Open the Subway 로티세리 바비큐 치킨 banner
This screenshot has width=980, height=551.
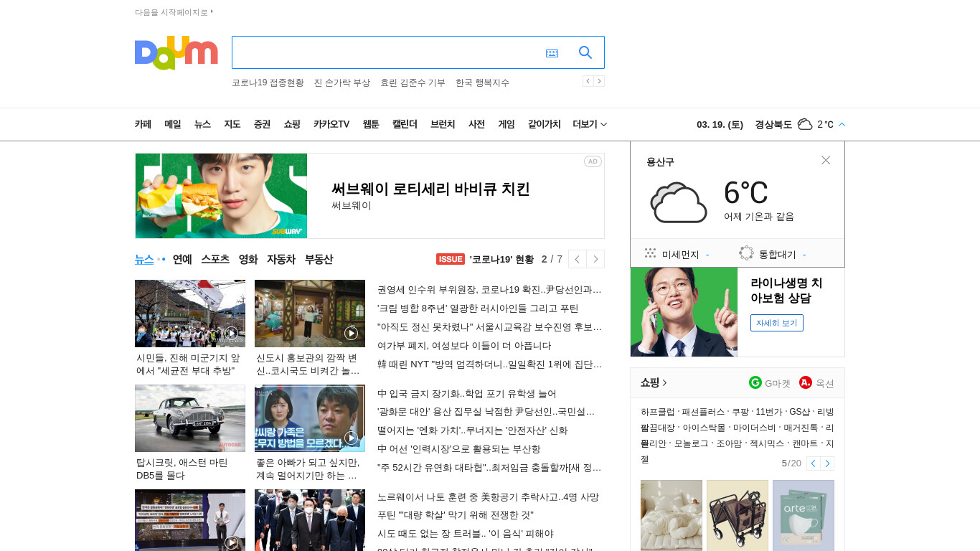click(369, 196)
